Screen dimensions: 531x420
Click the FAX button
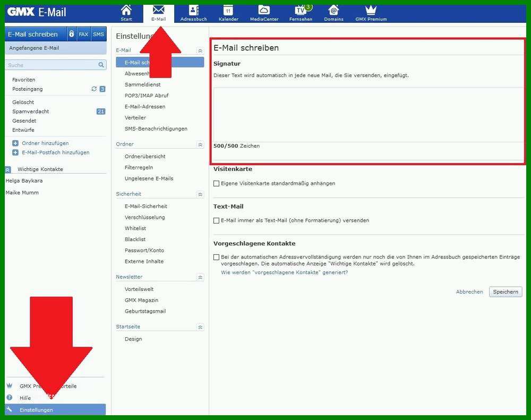coord(83,34)
